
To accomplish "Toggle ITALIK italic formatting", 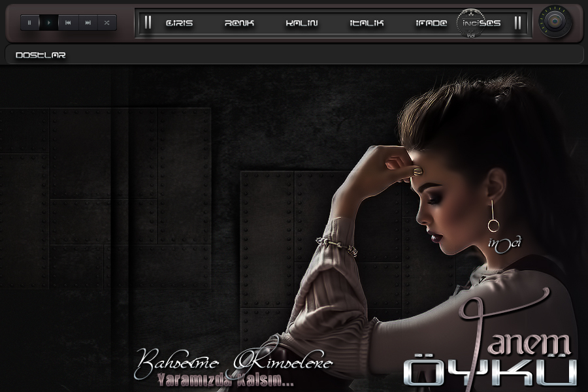I will 367,23.
